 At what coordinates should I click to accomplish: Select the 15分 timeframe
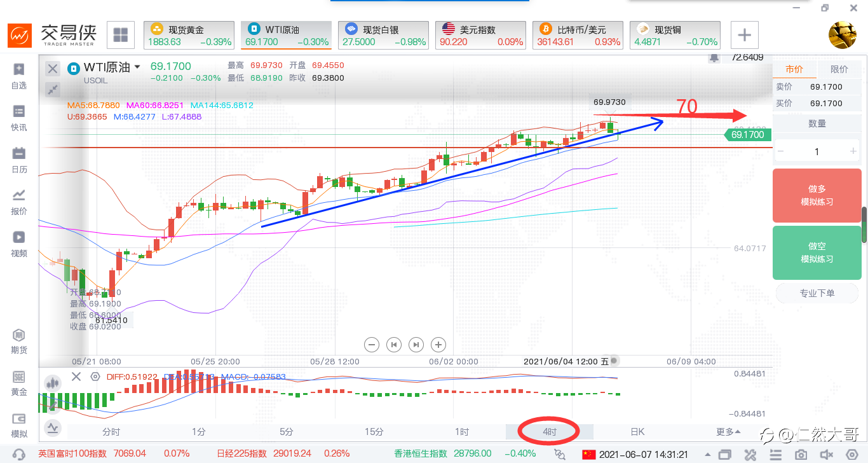coord(374,432)
